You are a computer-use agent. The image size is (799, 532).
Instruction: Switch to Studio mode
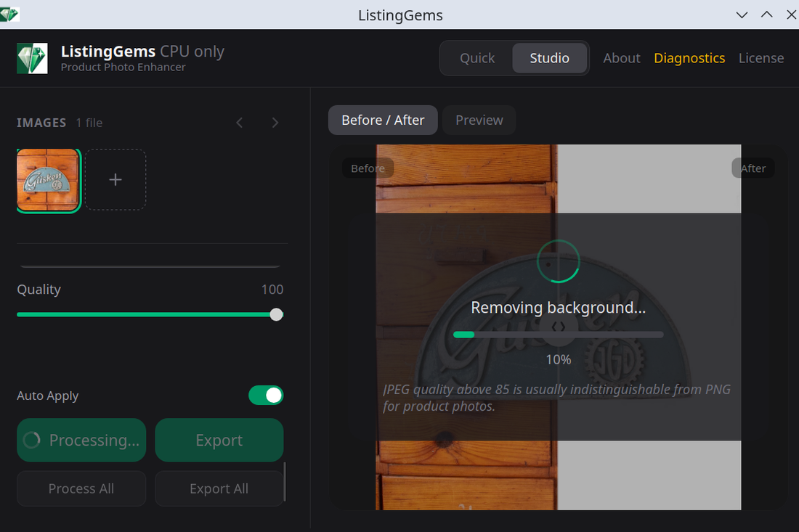pyautogui.click(x=549, y=58)
